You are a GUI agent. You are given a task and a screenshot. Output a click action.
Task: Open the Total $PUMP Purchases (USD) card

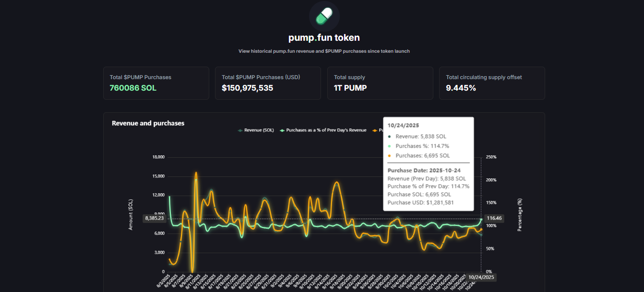point(268,83)
